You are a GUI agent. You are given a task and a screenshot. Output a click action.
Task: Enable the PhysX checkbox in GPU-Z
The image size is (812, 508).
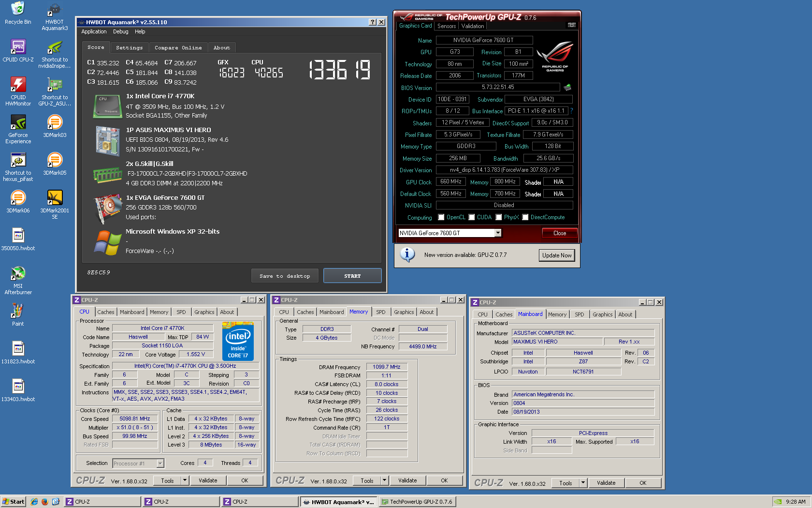click(x=498, y=217)
